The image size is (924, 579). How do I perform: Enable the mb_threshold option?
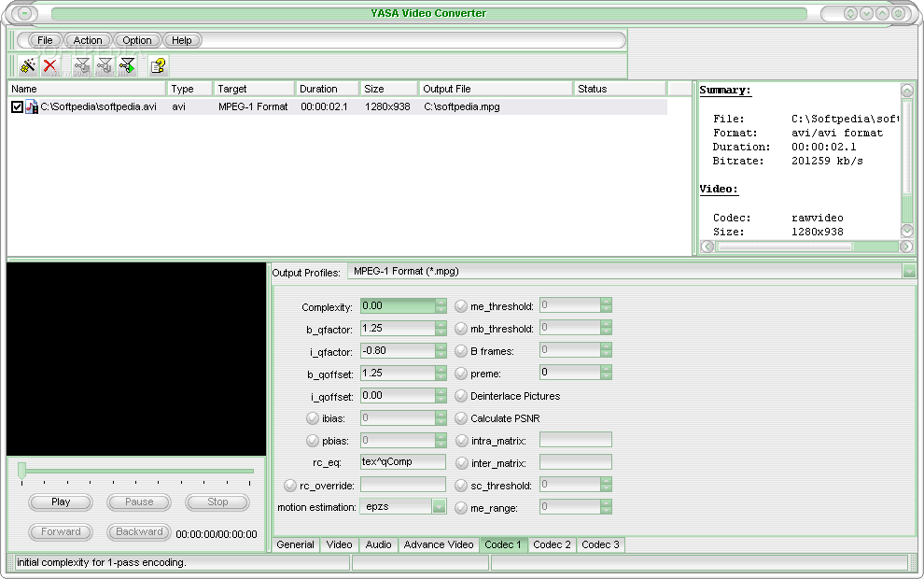pos(461,329)
